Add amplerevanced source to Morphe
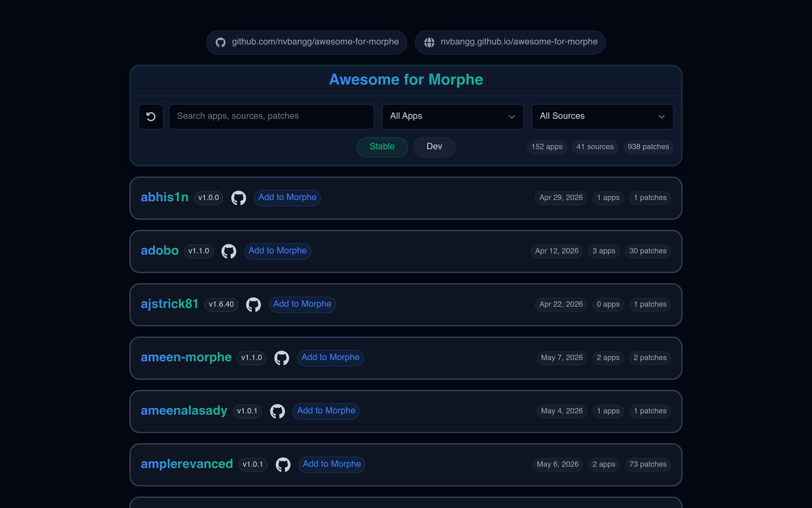Viewport: 812px width, 508px height. [x=332, y=464]
